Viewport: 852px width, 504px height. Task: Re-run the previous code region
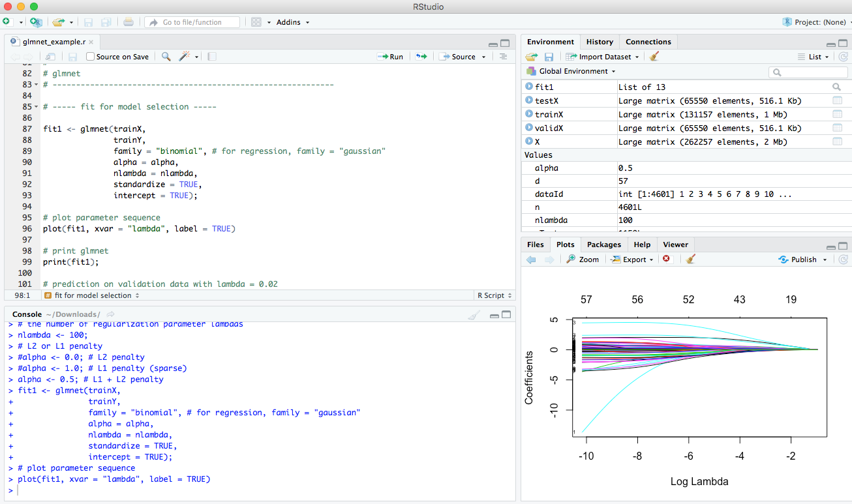(x=421, y=57)
